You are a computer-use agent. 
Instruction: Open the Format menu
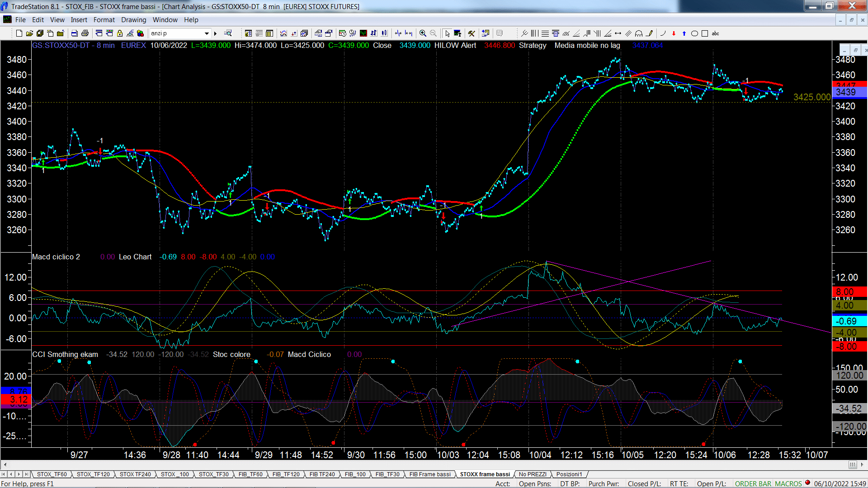point(104,20)
